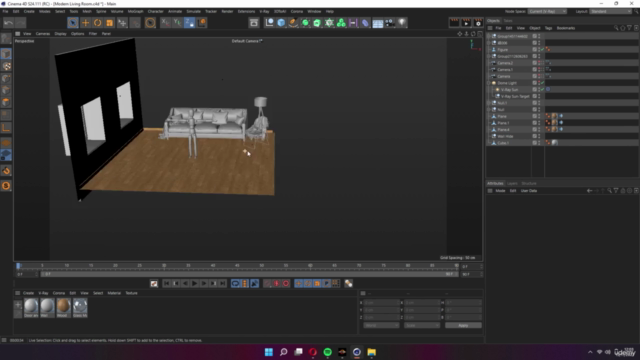Screen dimensions: 640x360
Task: Switch to Takes tab
Action: click(508, 20)
